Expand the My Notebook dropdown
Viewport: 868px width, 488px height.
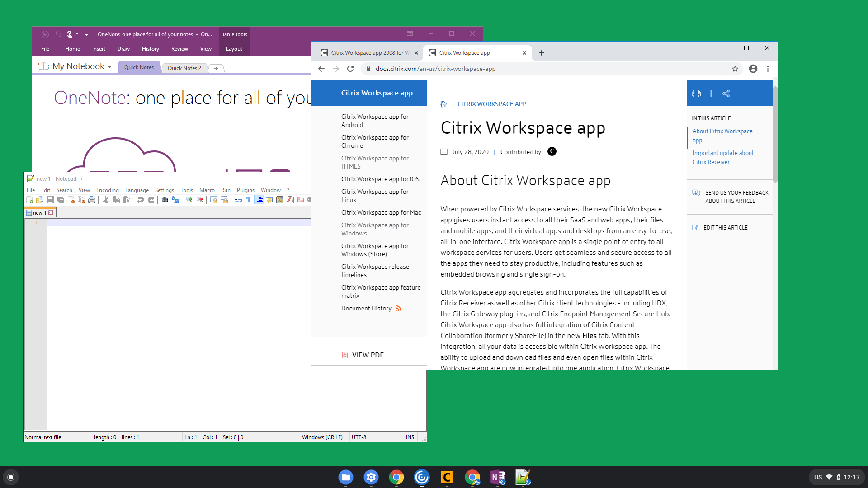point(109,67)
